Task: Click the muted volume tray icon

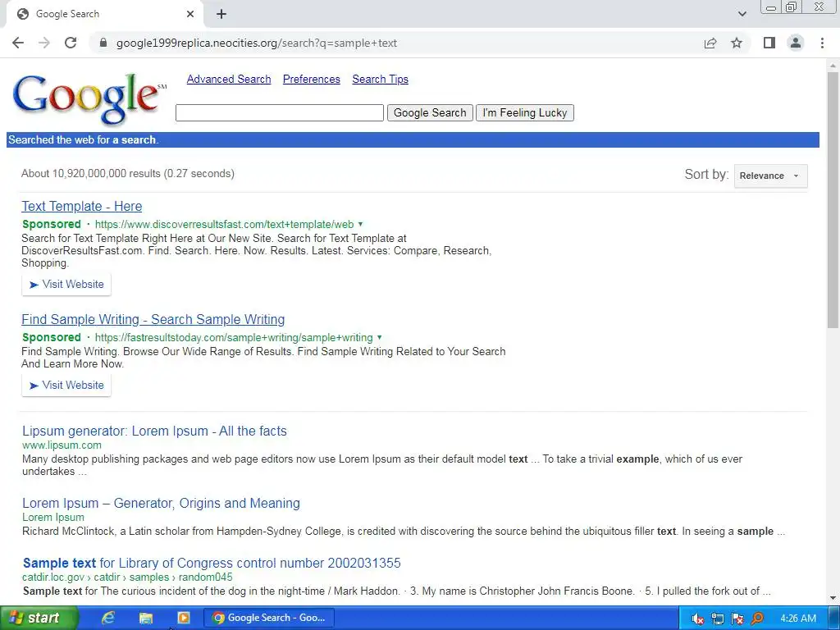Action: pos(697,619)
